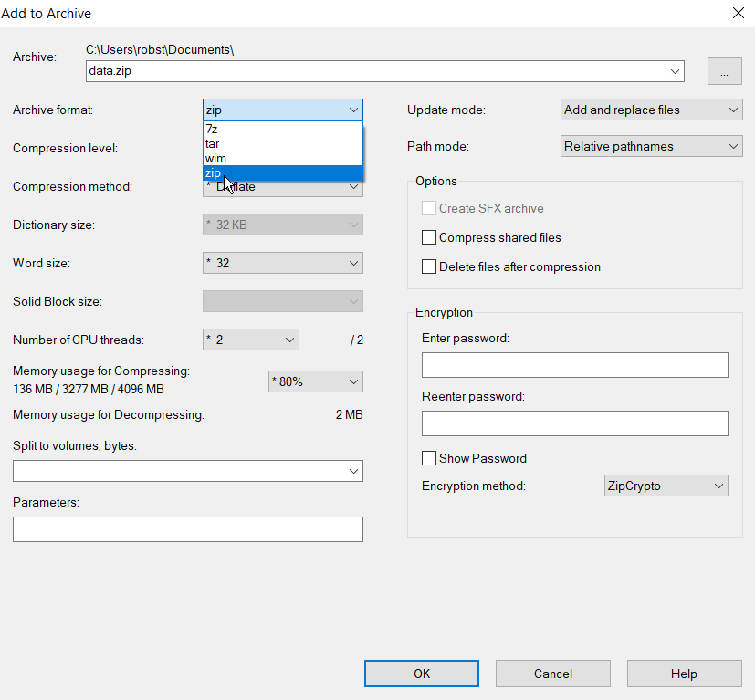Confirm with the OK button

coord(421,674)
